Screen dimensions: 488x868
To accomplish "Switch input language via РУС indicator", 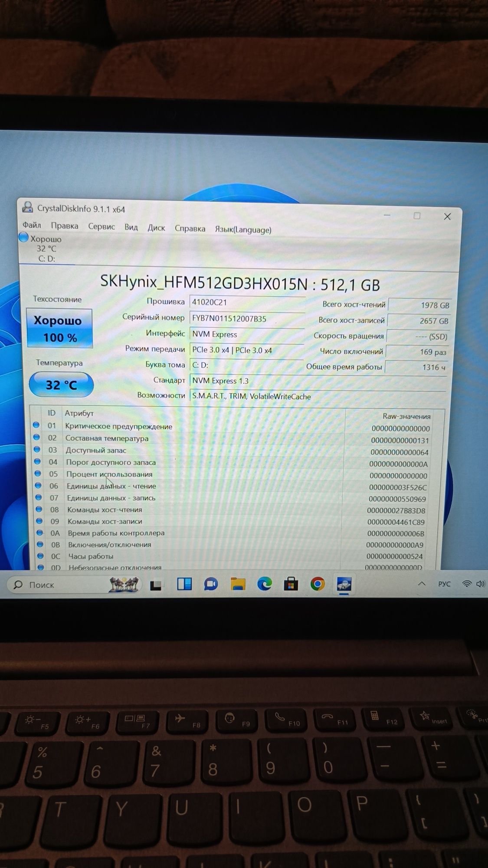I will click(x=444, y=584).
